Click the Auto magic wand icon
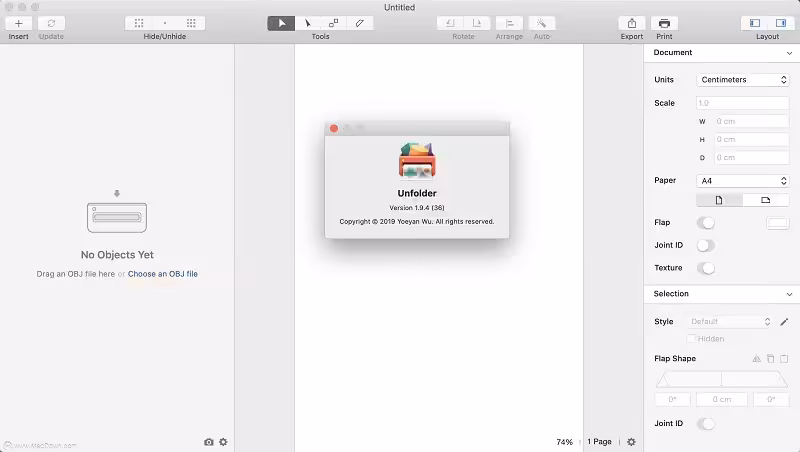The height and width of the screenshot is (452, 800). coord(542,23)
